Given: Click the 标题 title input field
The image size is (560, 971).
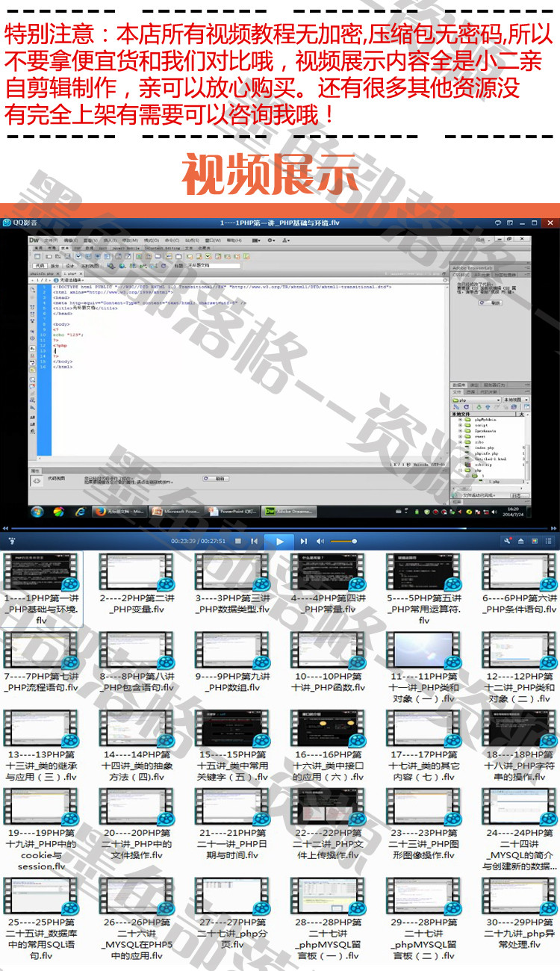Looking at the screenshot, I should click(214, 265).
